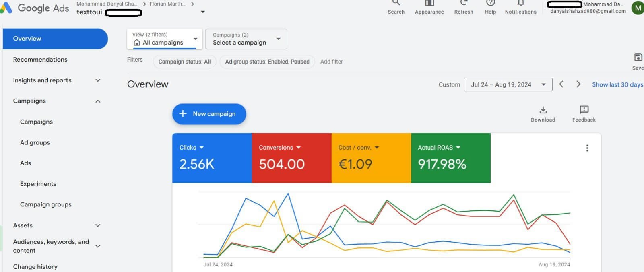Select the blue Clicks scorecard tile
Viewport: 644px width, 272px height.
click(x=212, y=158)
